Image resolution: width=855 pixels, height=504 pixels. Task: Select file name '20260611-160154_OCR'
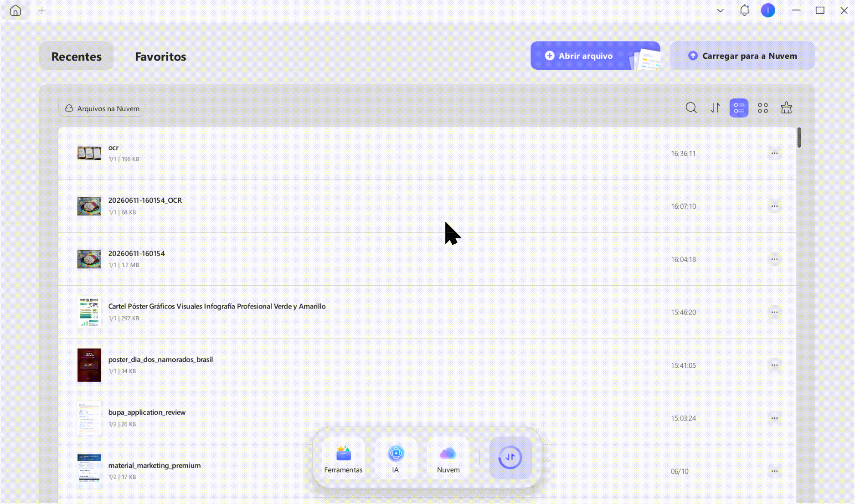click(x=145, y=201)
